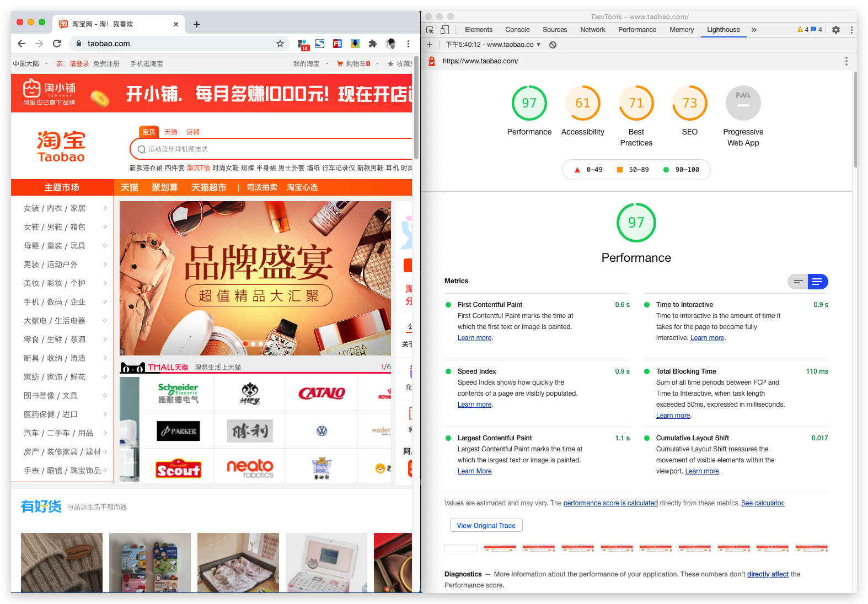Open the Chrome three-dot menu
The width and height of the screenshot is (868, 604).
pyautogui.click(x=408, y=44)
